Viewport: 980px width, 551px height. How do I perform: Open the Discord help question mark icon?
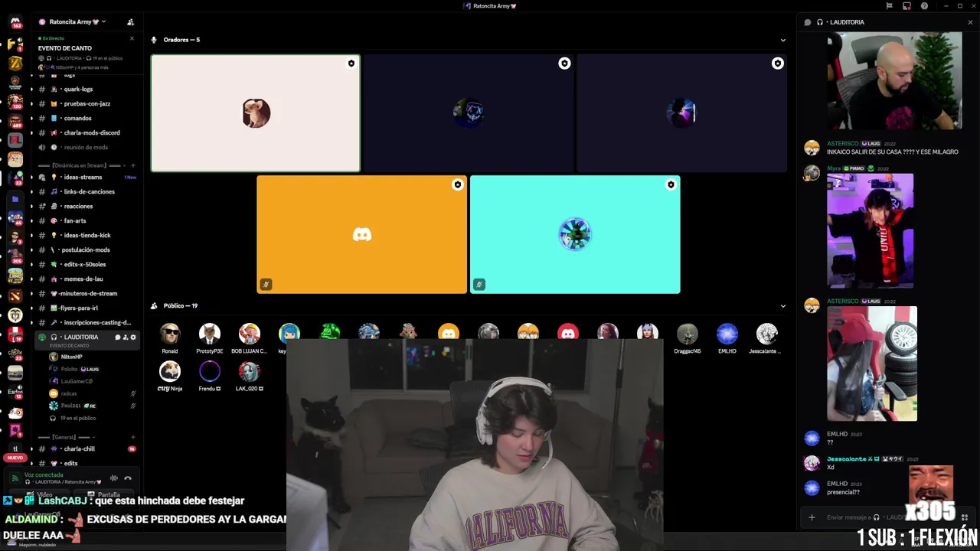pyautogui.click(x=924, y=6)
